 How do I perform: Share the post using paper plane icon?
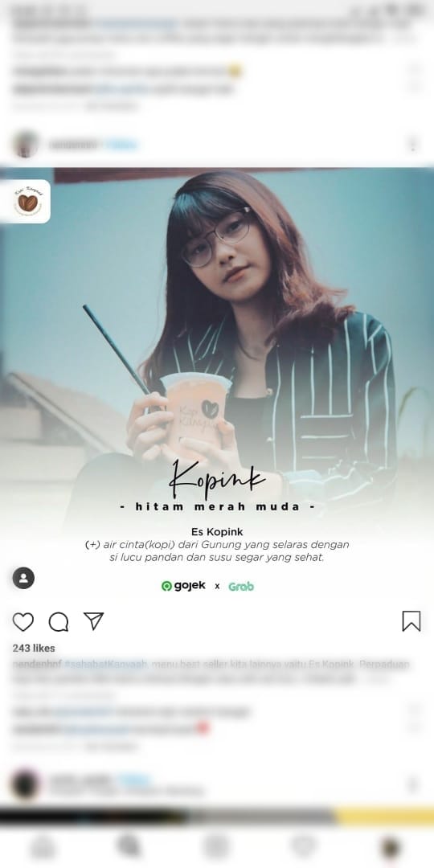(x=93, y=621)
